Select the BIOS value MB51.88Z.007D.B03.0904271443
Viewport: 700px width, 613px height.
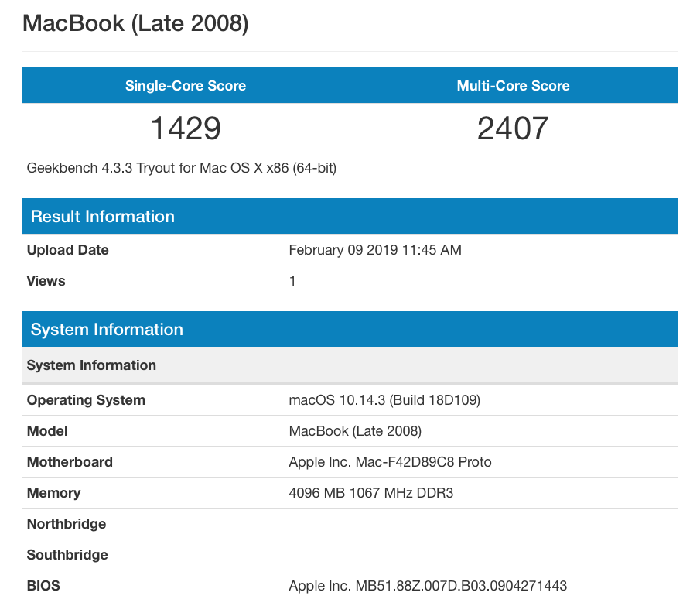point(428,585)
